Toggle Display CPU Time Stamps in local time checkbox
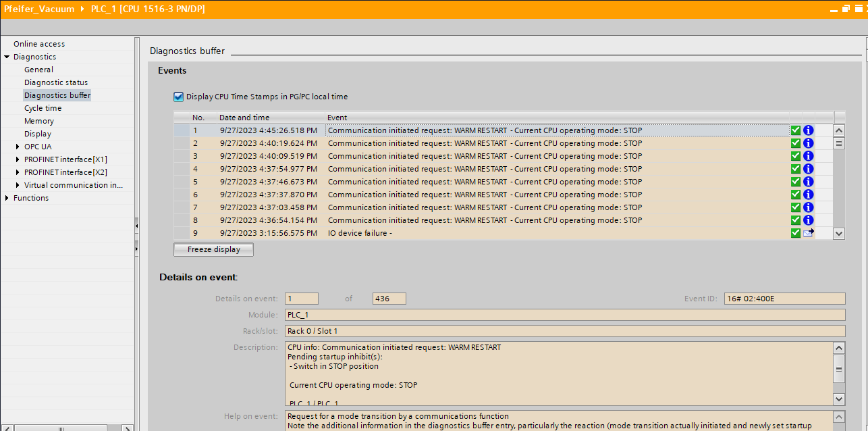The image size is (868, 431). (179, 97)
